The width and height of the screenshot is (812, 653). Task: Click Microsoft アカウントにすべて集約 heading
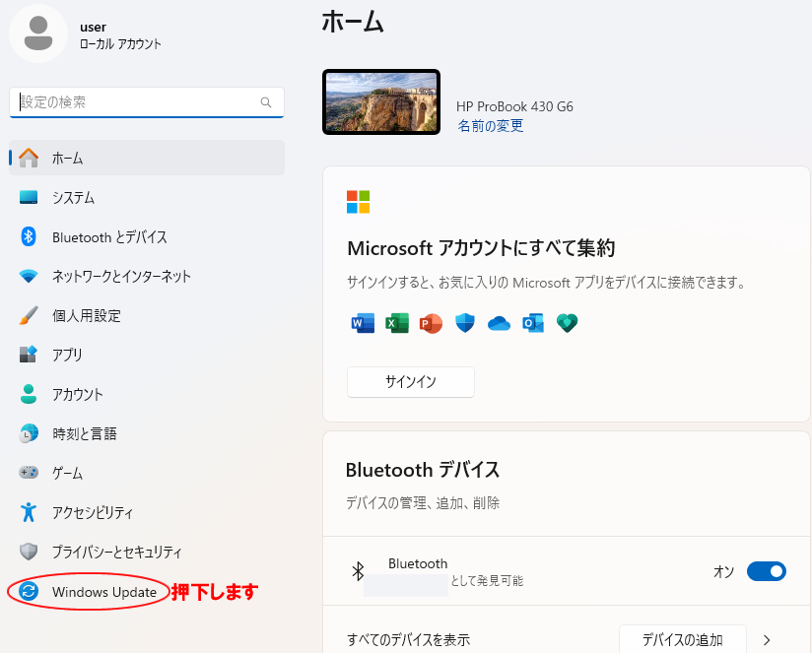(481, 248)
